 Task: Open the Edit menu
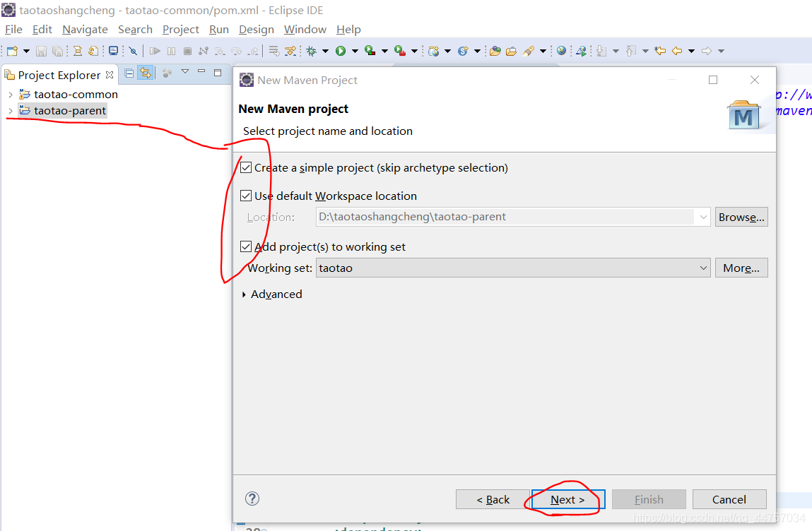pos(42,30)
